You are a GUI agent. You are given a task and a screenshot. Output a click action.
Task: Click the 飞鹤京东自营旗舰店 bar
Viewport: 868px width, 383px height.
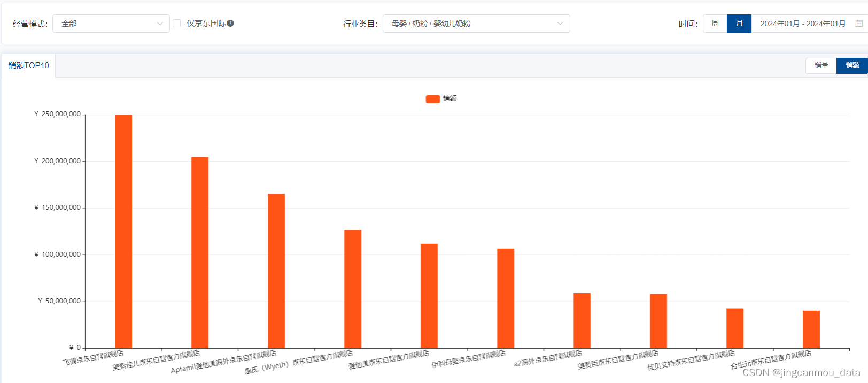[x=123, y=232]
